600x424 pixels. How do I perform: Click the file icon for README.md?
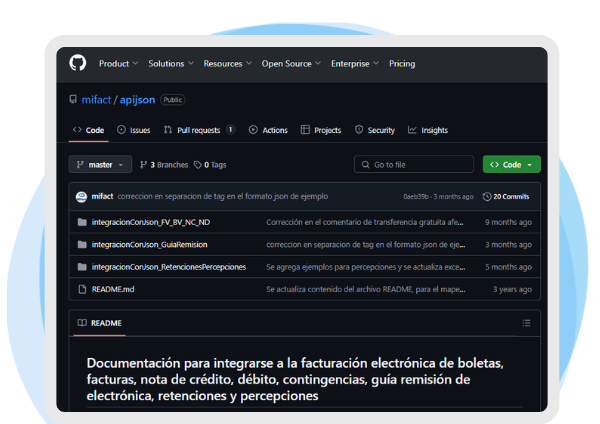click(x=82, y=289)
